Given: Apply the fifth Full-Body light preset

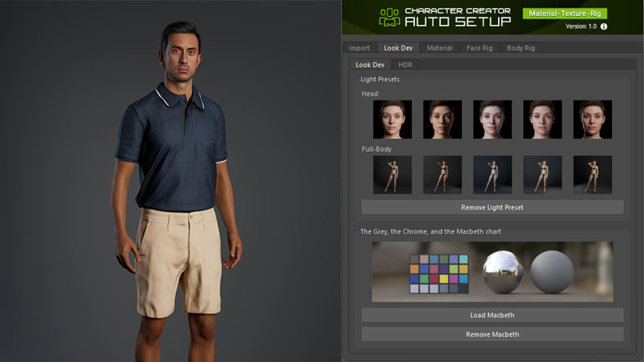Looking at the screenshot, I should tap(592, 175).
